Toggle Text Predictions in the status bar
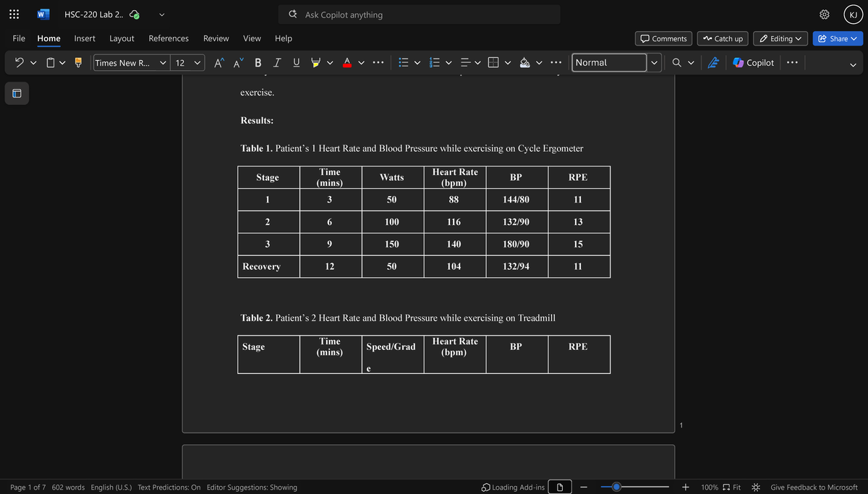868x494 pixels. pos(169,487)
